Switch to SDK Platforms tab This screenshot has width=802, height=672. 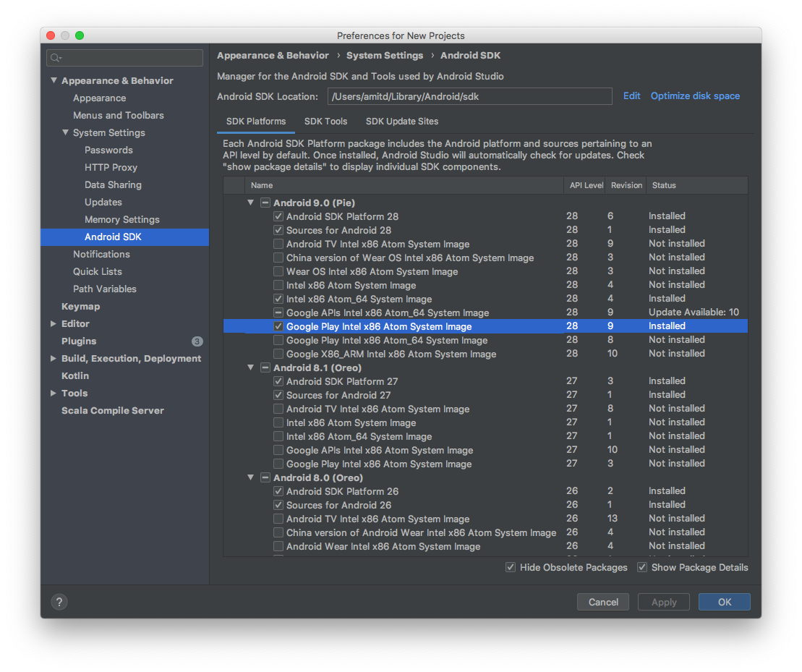coord(256,122)
